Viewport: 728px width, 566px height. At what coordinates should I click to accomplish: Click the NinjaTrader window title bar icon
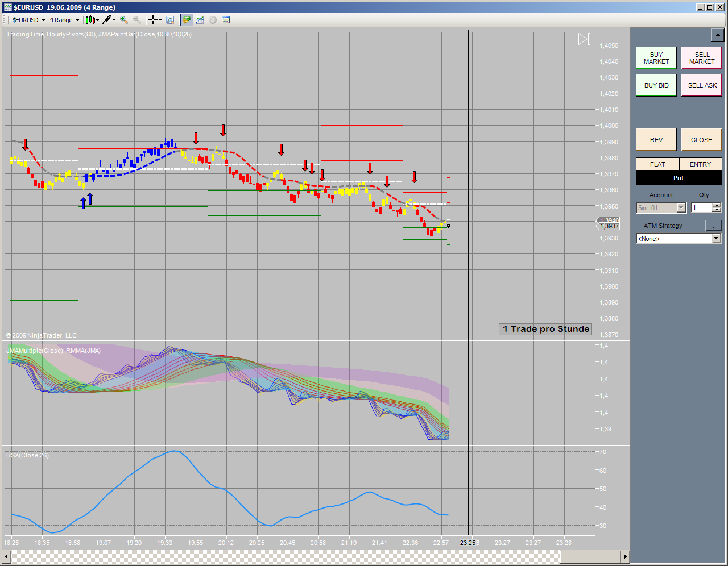(7, 7)
